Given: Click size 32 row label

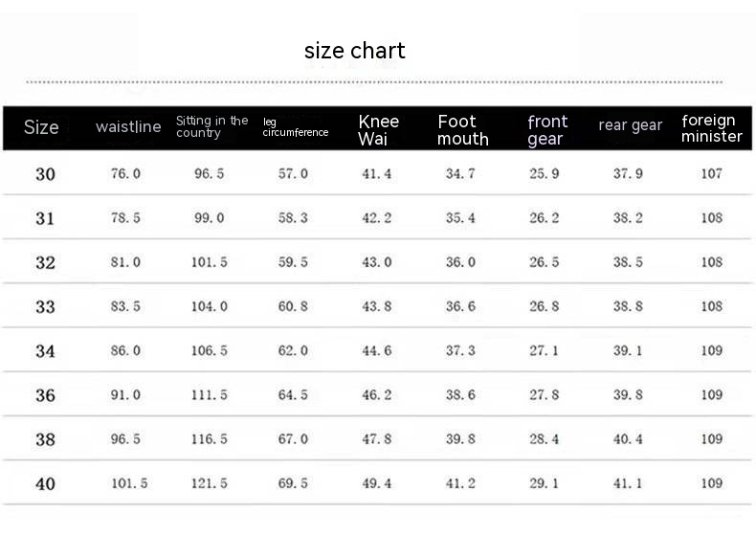Looking at the screenshot, I should (x=45, y=262).
